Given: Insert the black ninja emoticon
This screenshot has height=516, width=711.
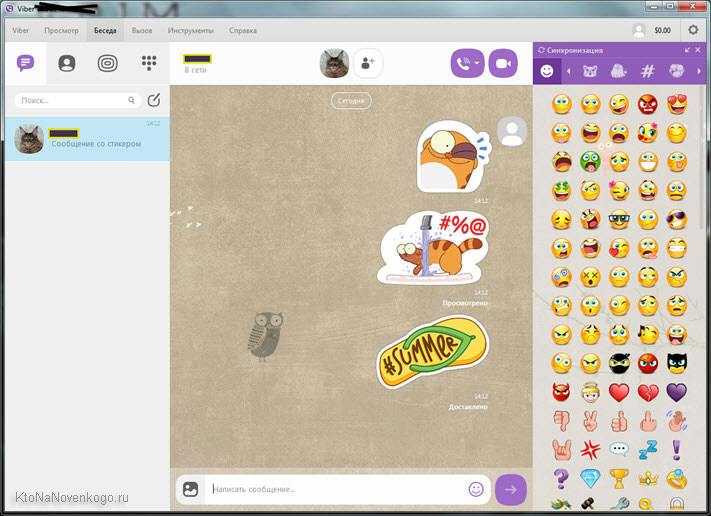Looking at the screenshot, I should 619,363.
